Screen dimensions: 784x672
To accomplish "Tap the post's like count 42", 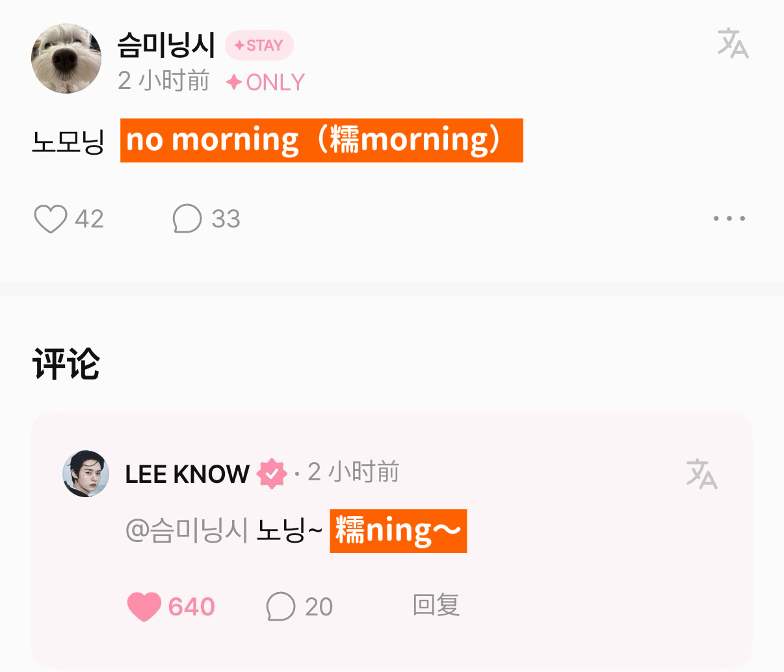I will (x=89, y=219).
